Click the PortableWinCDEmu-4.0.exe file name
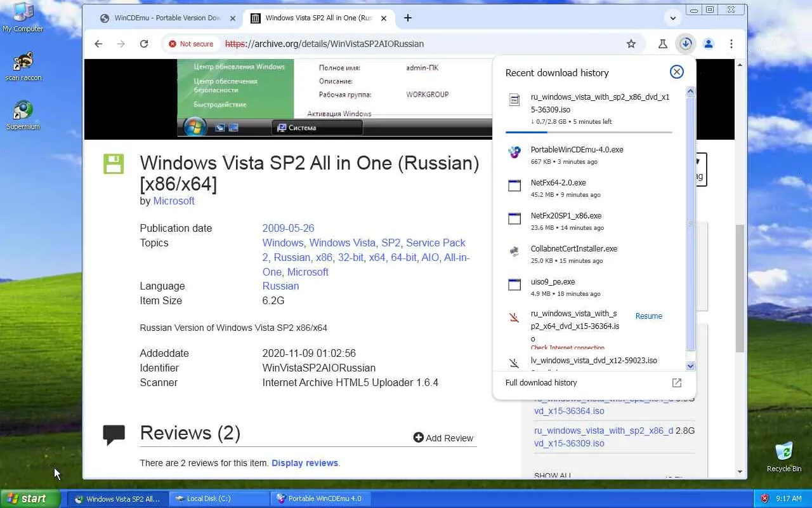This screenshot has width=812, height=508. tap(577, 150)
